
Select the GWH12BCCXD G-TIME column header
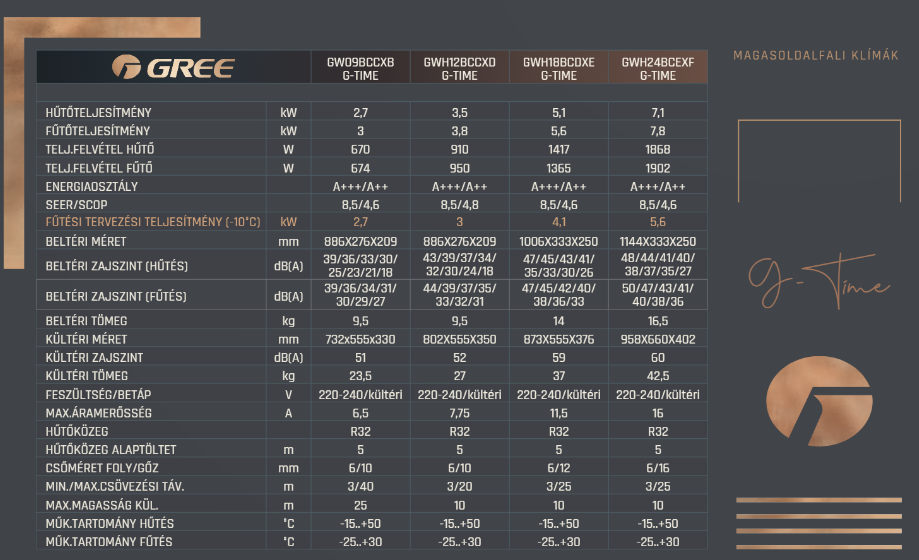point(460,69)
